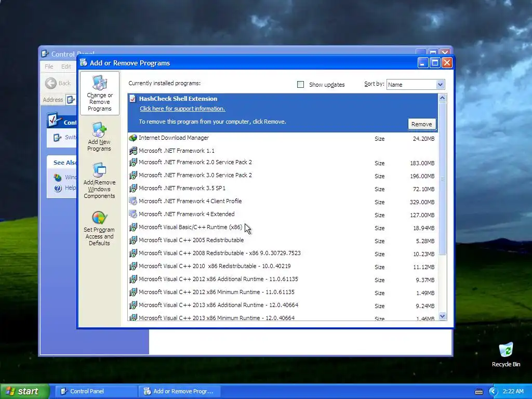Click the HashCheck Shell Extension icon
The width and height of the screenshot is (532, 399).
pyautogui.click(x=132, y=99)
